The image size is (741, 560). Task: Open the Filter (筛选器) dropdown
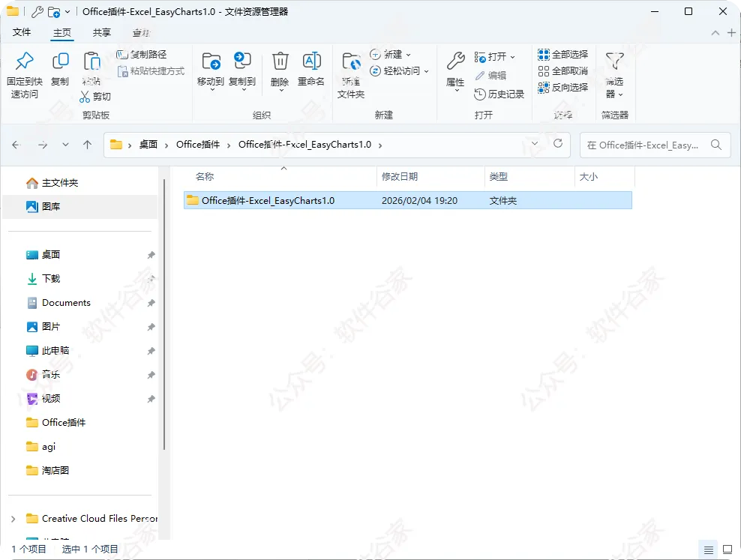pos(614,75)
